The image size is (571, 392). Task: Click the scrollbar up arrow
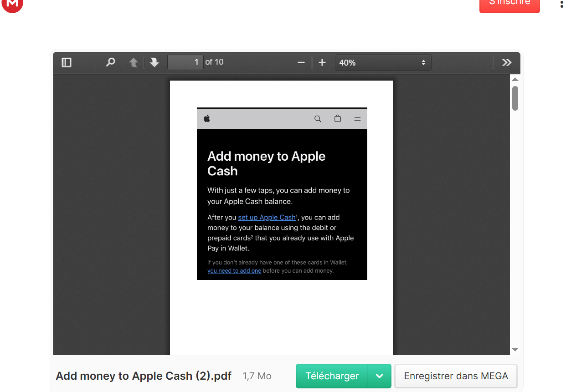pyautogui.click(x=515, y=80)
